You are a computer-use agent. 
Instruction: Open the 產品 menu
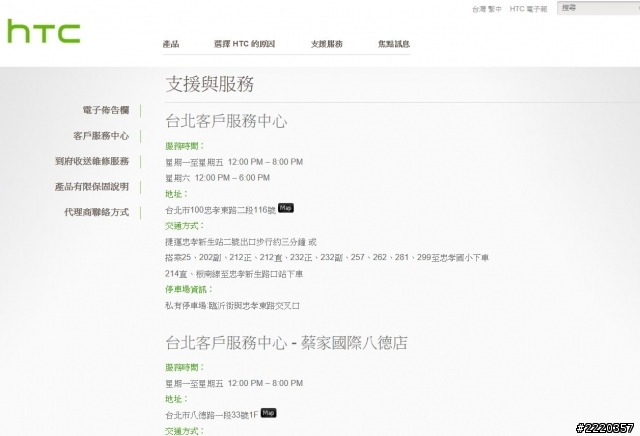point(171,44)
